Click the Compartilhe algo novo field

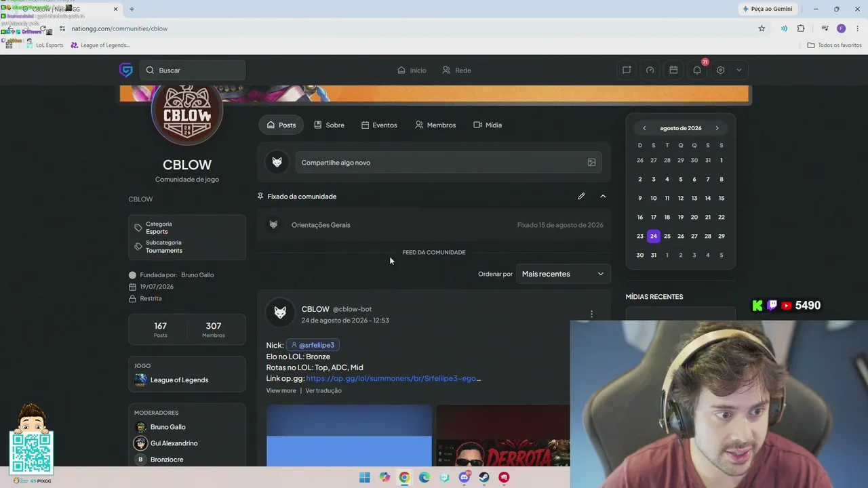(448, 163)
